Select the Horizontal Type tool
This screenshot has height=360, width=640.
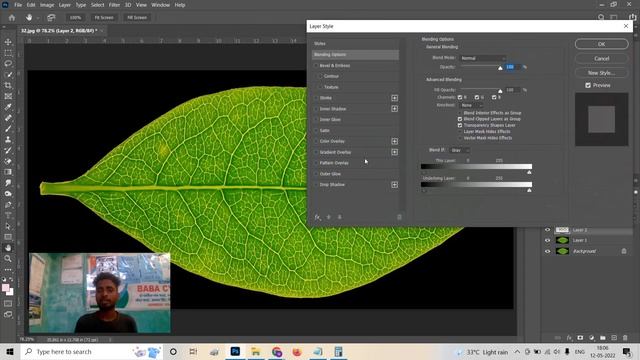point(8,215)
